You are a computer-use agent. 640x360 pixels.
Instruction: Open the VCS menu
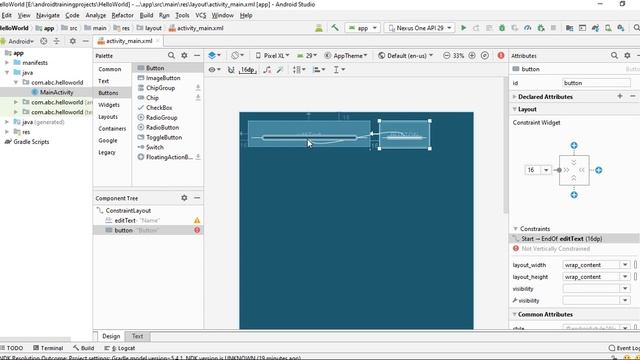coord(201,15)
